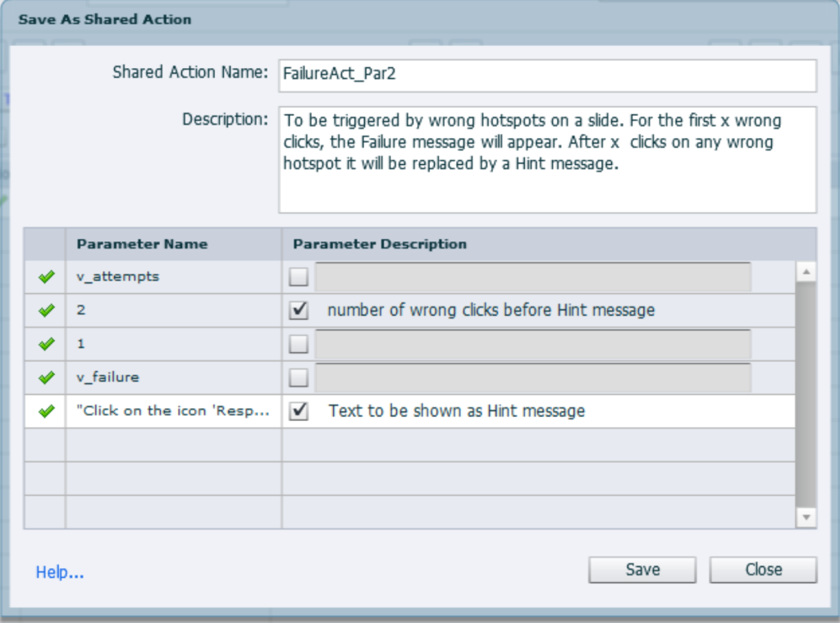Click the Shared Action Name field
Image resolution: width=840 pixels, height=623 pixels.
click(547, 74)
